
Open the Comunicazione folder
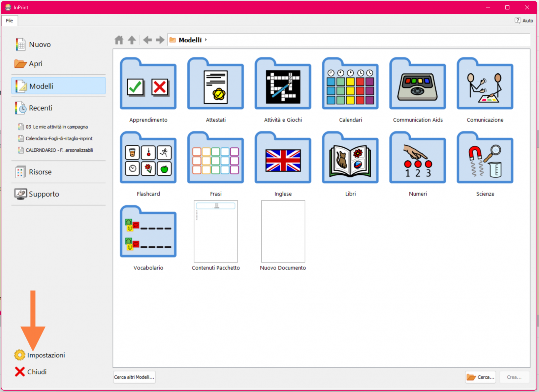pos(485,83)
